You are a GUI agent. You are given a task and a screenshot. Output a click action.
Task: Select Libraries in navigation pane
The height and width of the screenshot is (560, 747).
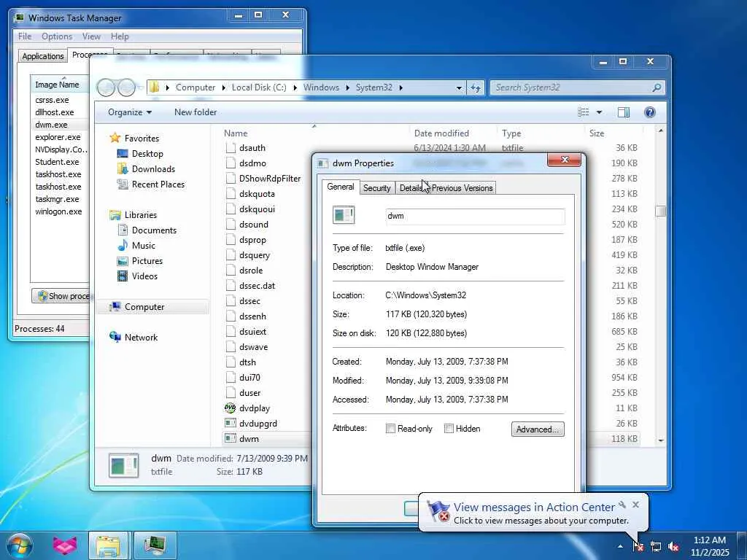pyautogui.click(x=141, y=215)
